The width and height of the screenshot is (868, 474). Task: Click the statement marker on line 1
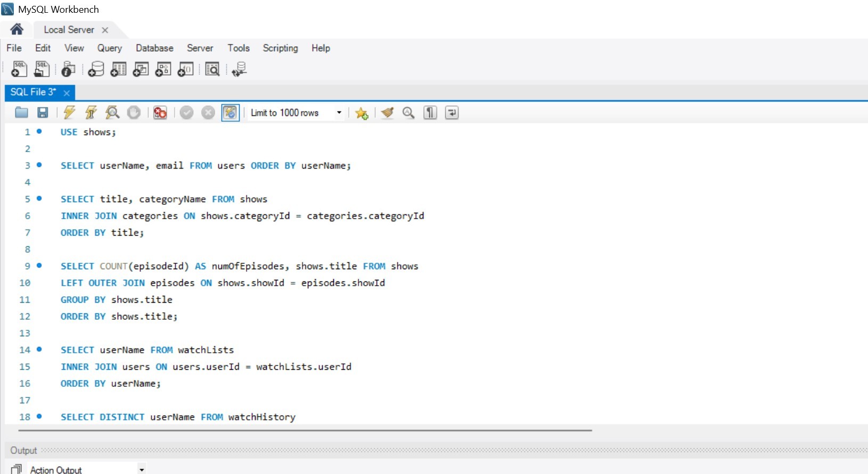(x=39, y=131)
